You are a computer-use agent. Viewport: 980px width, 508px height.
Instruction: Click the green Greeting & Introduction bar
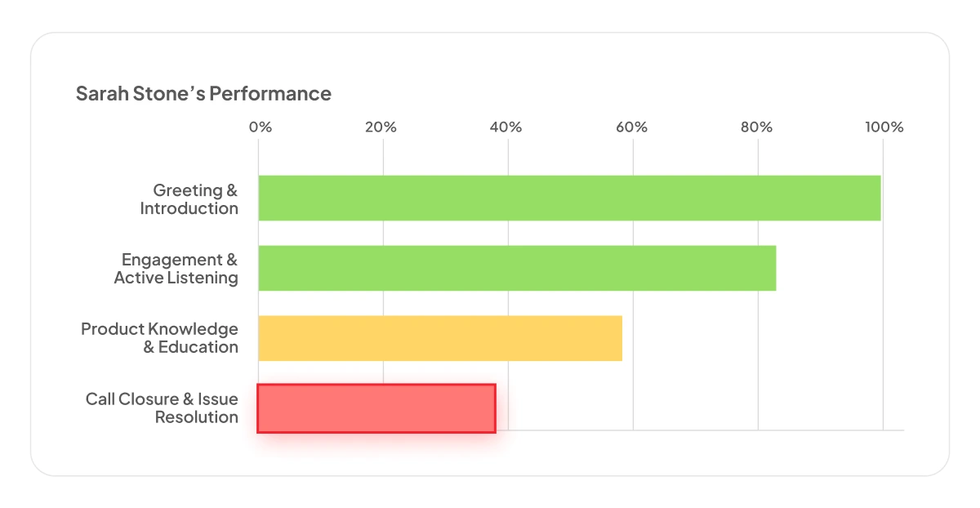569,198
